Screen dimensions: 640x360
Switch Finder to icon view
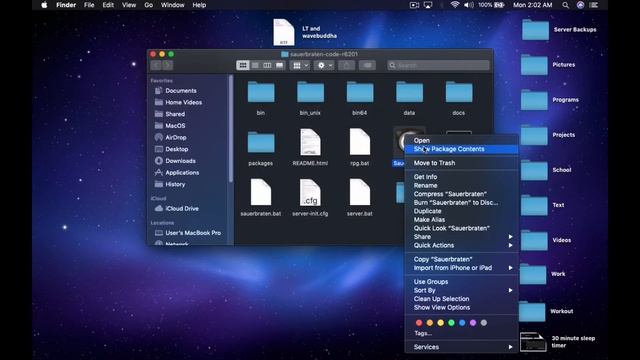[x=243, y=65]
